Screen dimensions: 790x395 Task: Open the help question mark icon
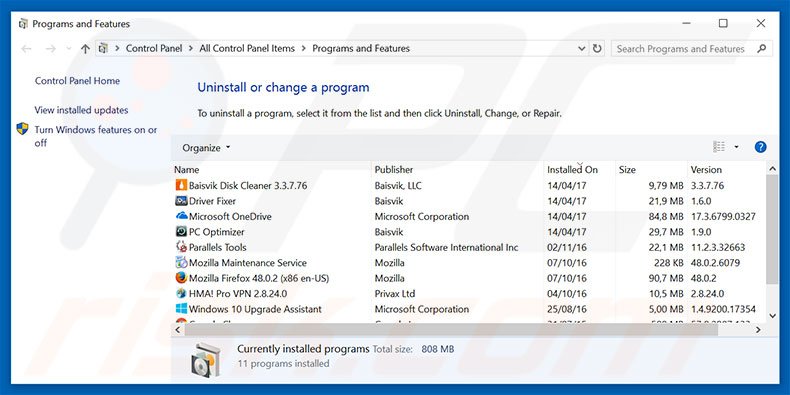(760, 147)
